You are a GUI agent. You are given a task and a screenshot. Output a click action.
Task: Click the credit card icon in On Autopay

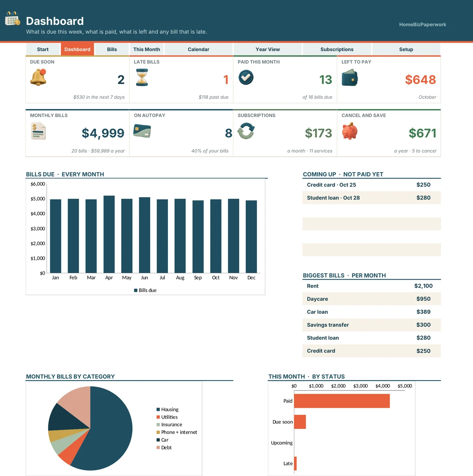point(142,131)
